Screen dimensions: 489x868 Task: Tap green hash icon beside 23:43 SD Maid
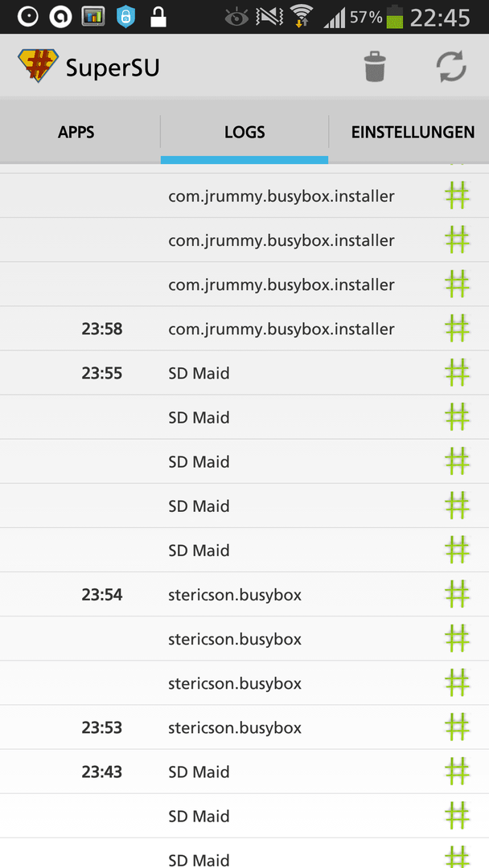[x=457, y=771]
